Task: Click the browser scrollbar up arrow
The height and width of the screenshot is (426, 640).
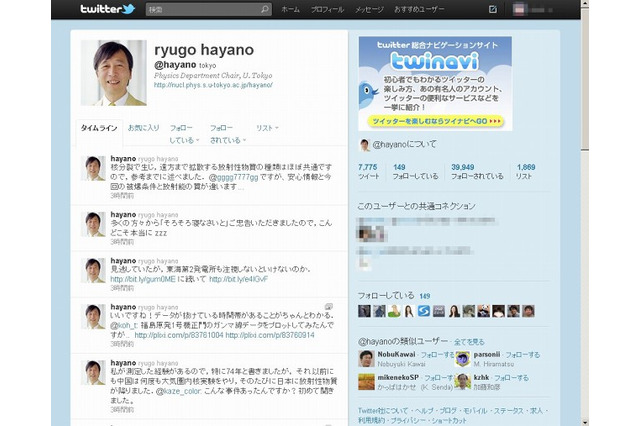Action: pos(585,4)
